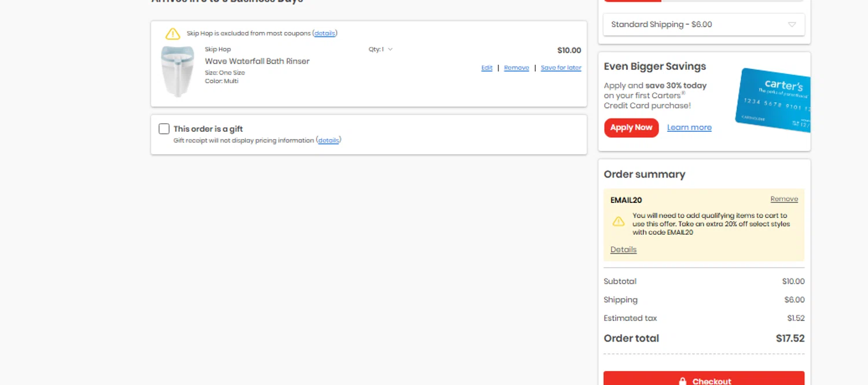The height and width of the screenshot is (385, 868).
Task: Save the Bath Rinser for later
Action: pos(561,68)
